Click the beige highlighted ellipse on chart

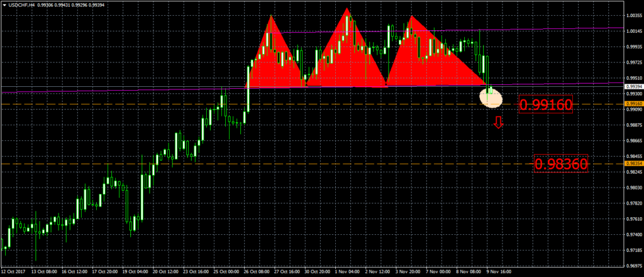(492, 98)
